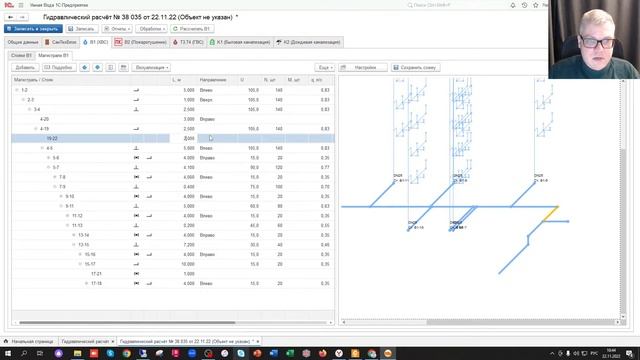Click the valve icon in row 13-14

[136, 235]
